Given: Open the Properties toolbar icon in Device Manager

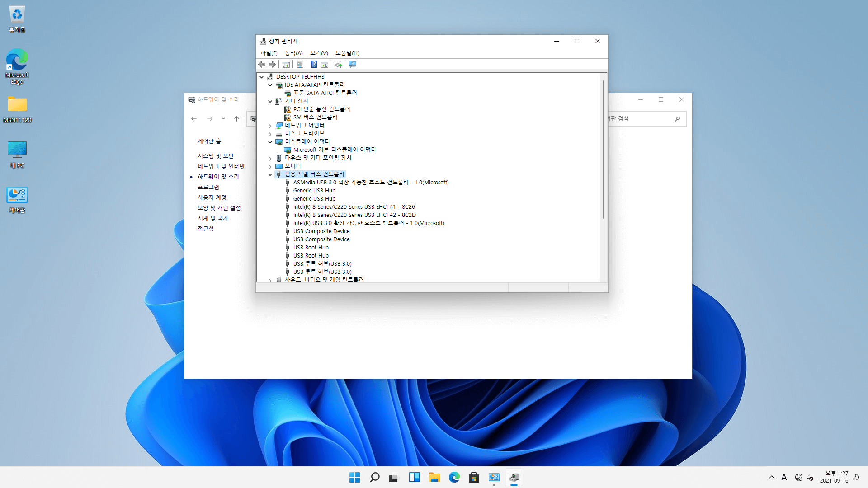Looking at the screenshot, I should point(300,65).
